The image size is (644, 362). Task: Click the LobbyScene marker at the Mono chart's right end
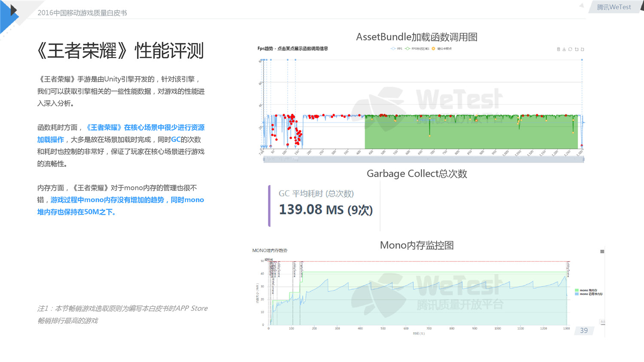(568, 269)
